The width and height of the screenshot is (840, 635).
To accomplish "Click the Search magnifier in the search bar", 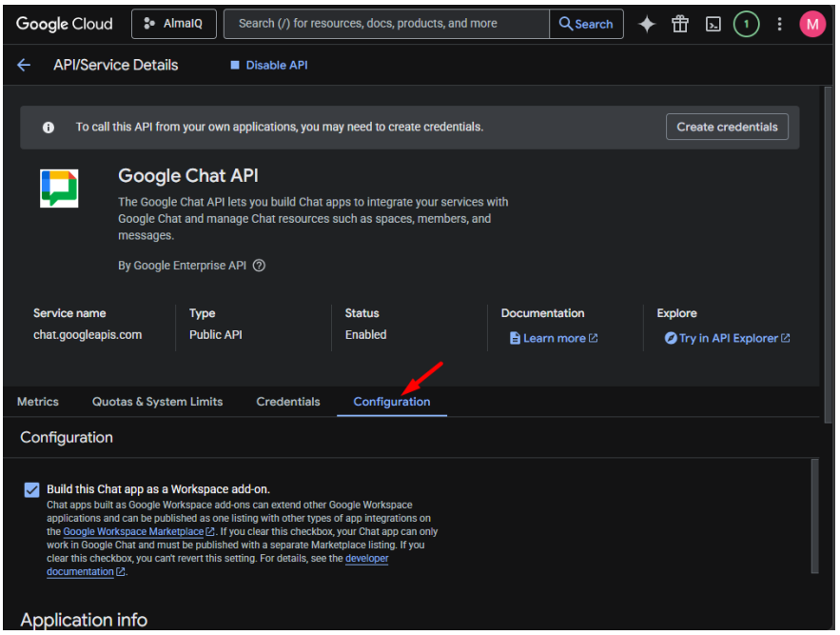I will coord(586,24).
